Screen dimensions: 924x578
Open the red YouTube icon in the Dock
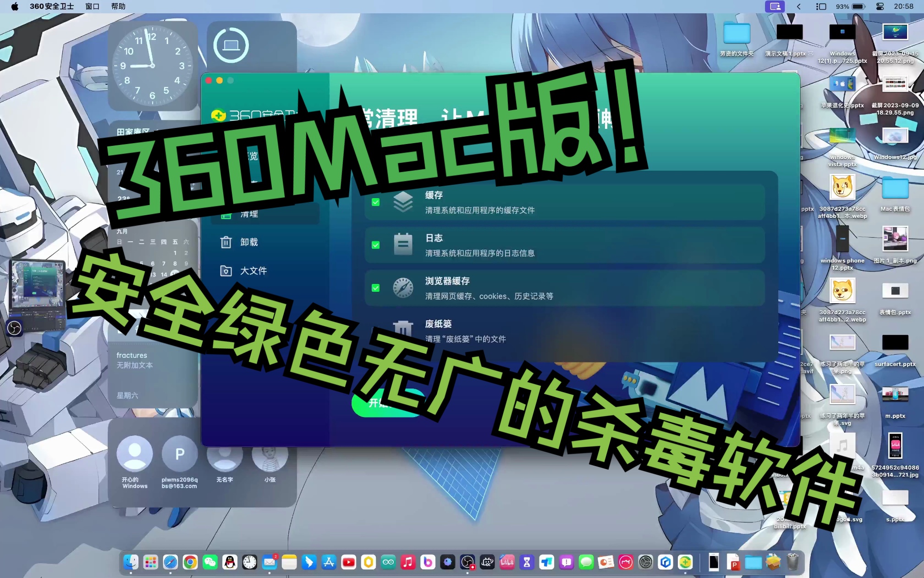pos(348,562)
